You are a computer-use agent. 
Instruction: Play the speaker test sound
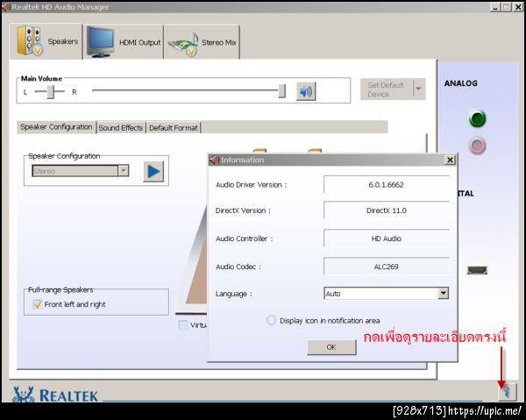153,172
